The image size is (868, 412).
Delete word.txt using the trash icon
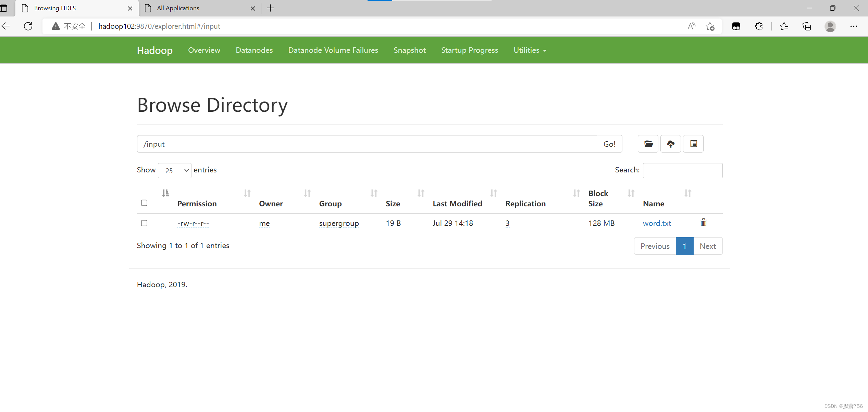(x=703, y=223)
